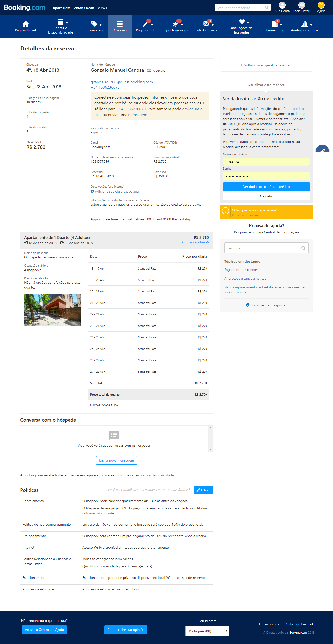This screenshot has height=644, width=333.
Task: Click the search magnifier in reservations search
Action: coord(267,8)
